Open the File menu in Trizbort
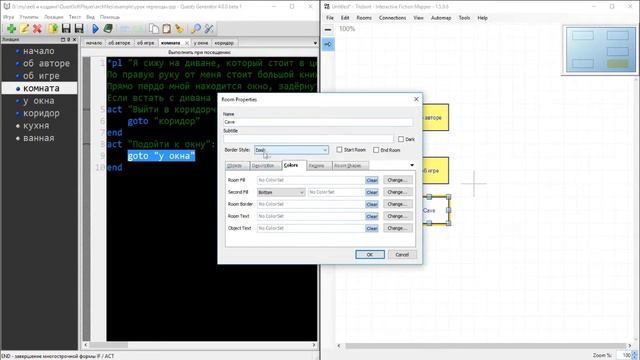Viewport: 640px width, 360px height. coord(330,18)
